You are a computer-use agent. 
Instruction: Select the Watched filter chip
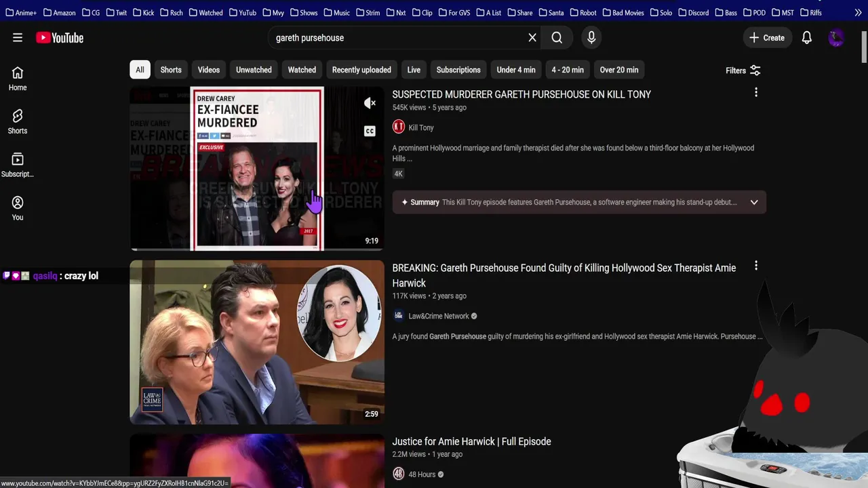click(302, 70)
